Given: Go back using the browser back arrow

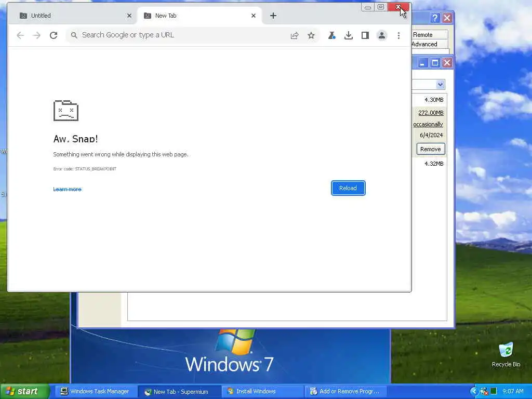Looking at the screenshot, I should point(20,35).
